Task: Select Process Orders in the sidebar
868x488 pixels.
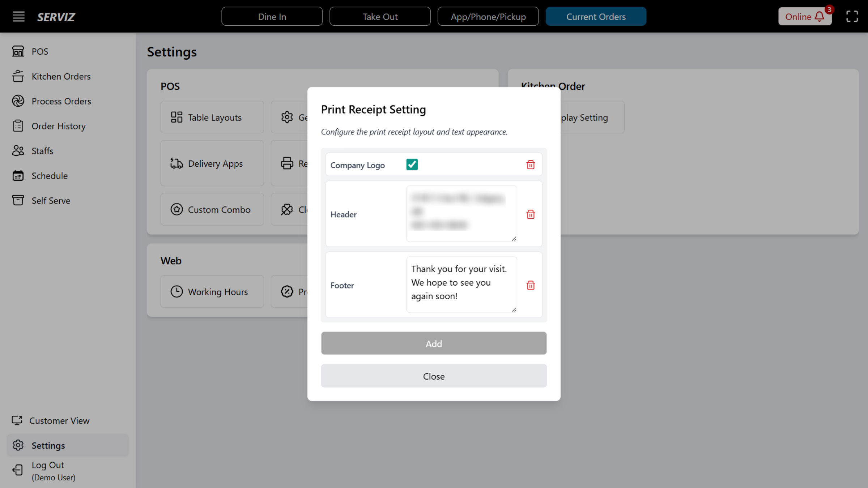Action: (x=18, y=101)
